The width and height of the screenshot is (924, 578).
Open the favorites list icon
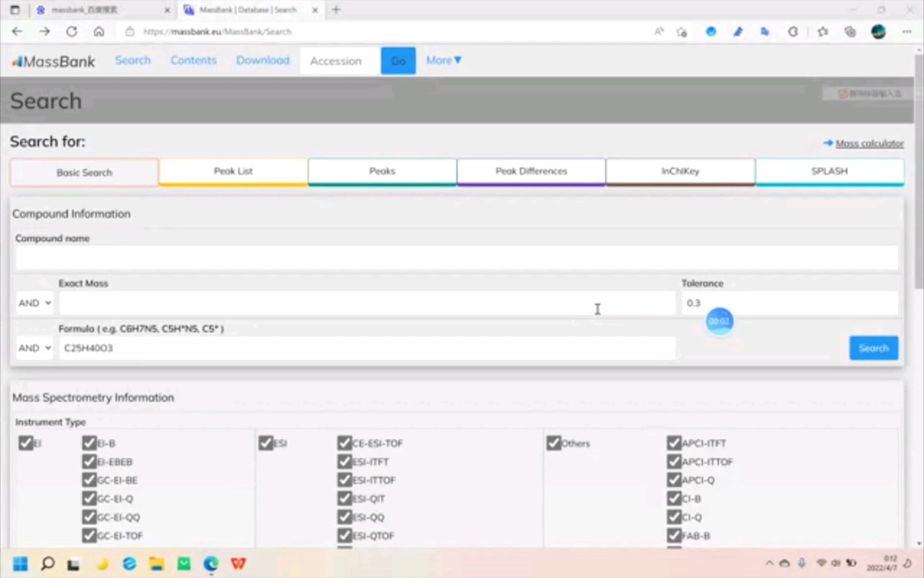[823, 32]
